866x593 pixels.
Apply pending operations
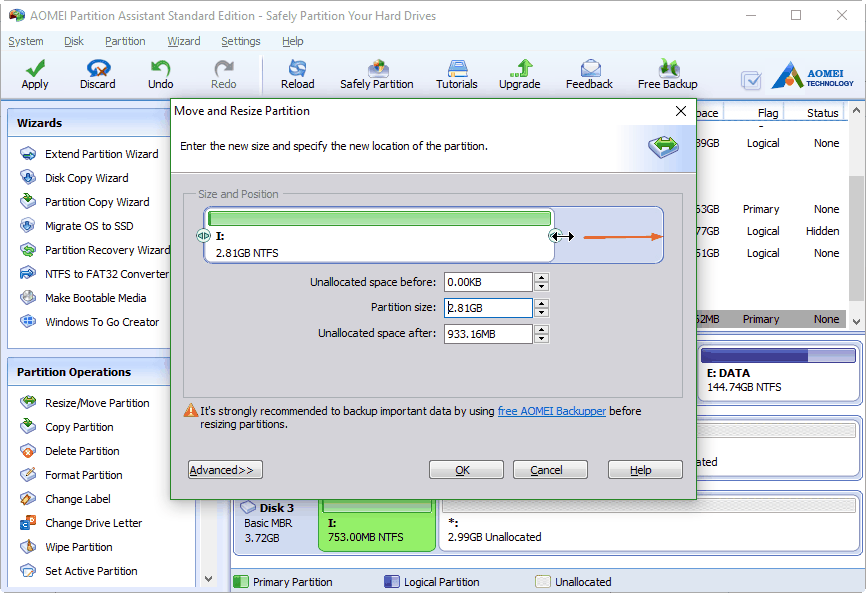click(34, 73)
